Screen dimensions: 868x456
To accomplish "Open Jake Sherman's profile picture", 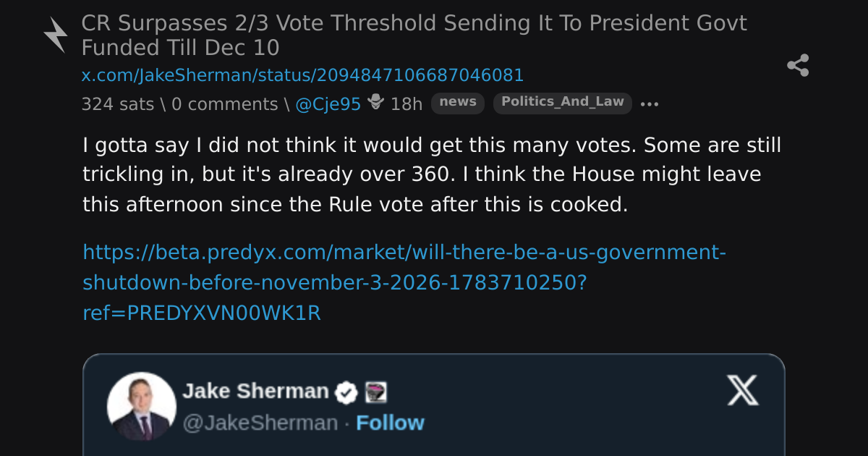I will pyautogui.click(x=142, y=407).
